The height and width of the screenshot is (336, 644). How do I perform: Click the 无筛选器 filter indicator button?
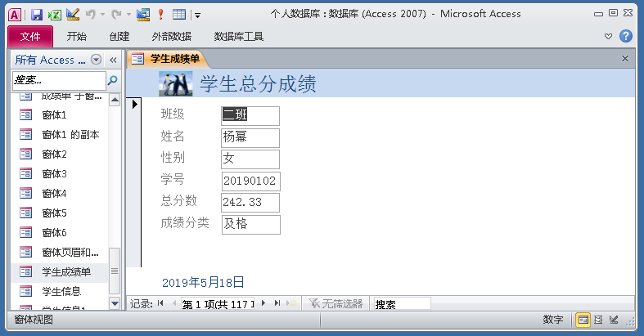pos(336,303)
